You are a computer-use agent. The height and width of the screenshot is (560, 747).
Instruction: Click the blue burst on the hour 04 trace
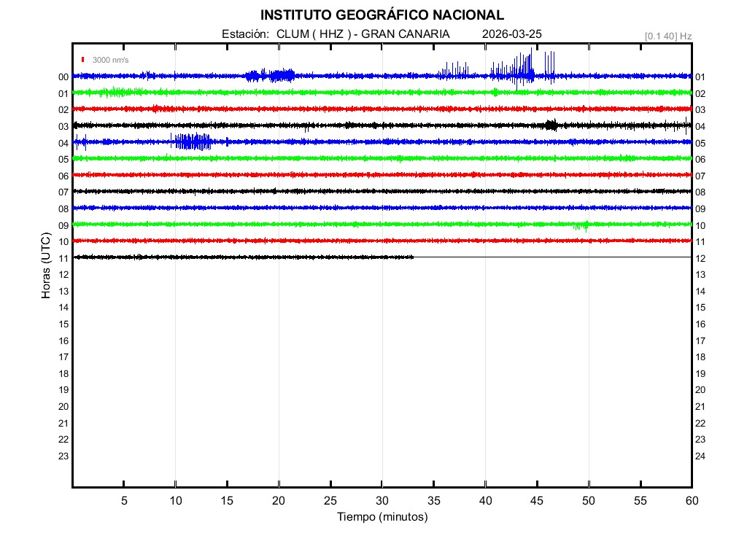(x=192, y=141)
